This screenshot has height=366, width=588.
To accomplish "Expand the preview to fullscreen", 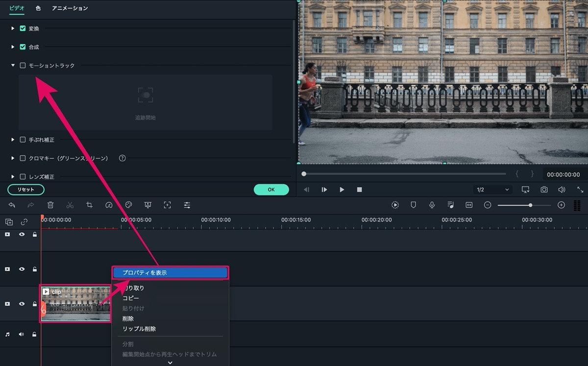I will click(580, 190).
